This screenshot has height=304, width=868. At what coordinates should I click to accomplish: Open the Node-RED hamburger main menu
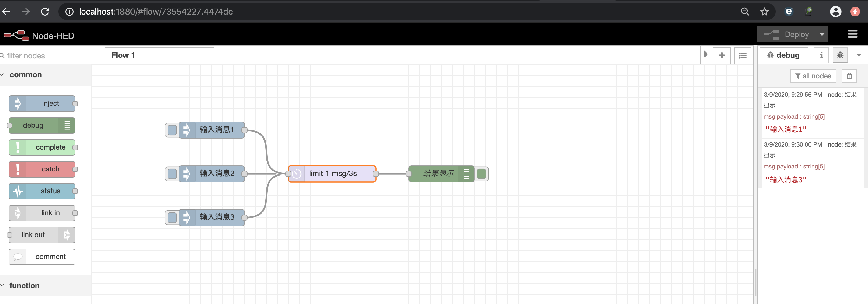click(852, 34)
